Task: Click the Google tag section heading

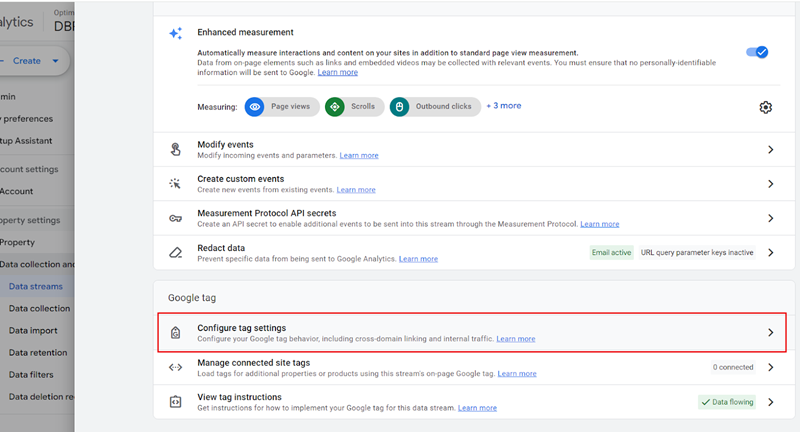Action: pos(192,298)
